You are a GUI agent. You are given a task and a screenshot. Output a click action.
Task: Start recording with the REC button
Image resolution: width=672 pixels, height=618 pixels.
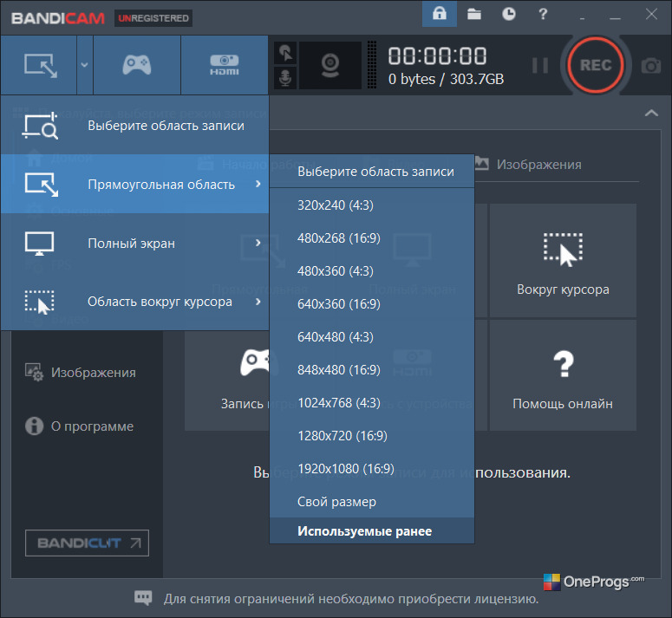(596, 65)
